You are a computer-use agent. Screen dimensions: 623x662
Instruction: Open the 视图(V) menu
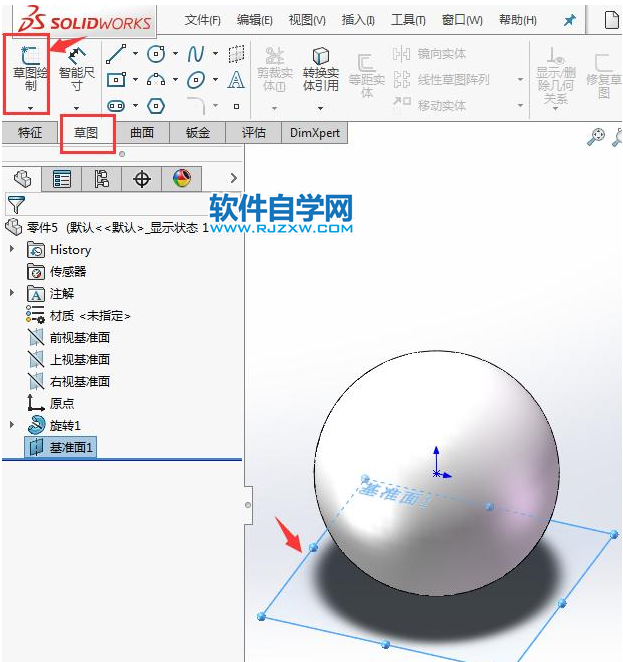307,20
